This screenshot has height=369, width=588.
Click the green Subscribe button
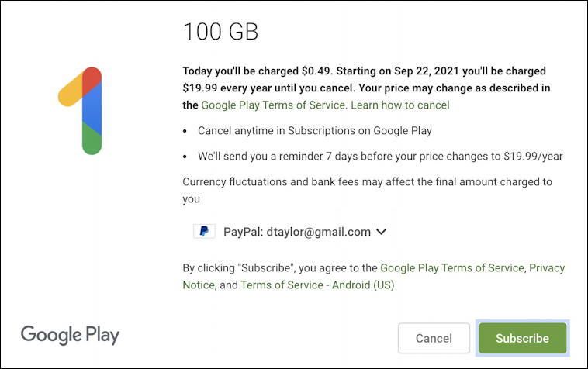coord(522,338)
